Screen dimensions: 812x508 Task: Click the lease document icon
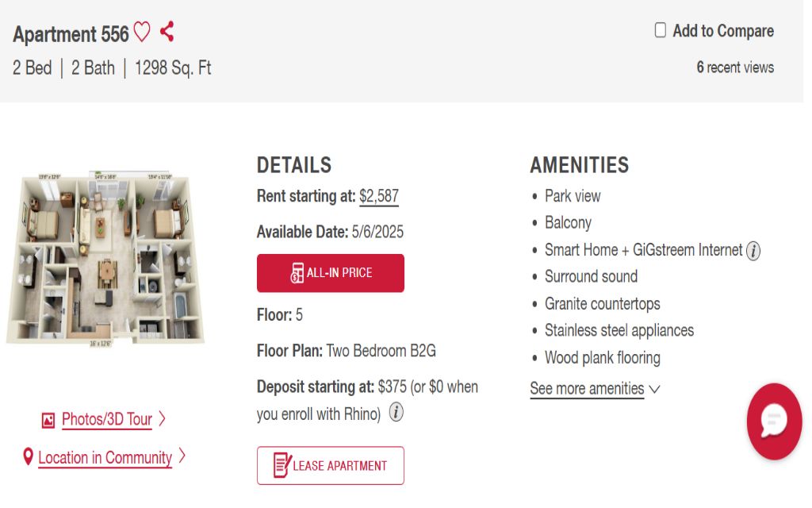pos(282,466)
